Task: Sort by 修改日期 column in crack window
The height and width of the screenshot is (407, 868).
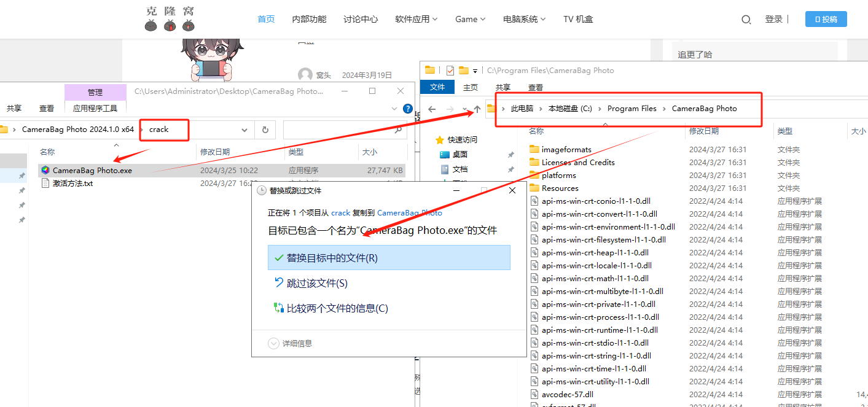Action: (x=215, y=152)
